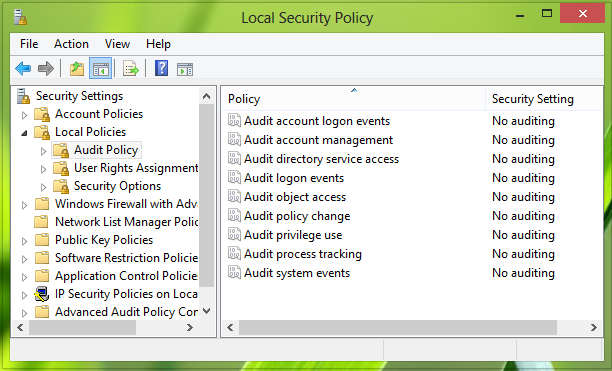Open the Action menu

[x=71, y=44]
